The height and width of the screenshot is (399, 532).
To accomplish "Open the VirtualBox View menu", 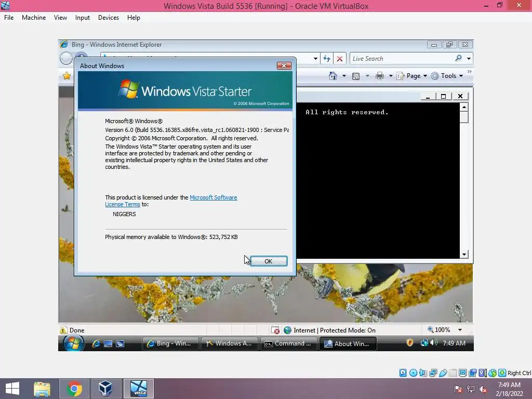I will 60,18.
